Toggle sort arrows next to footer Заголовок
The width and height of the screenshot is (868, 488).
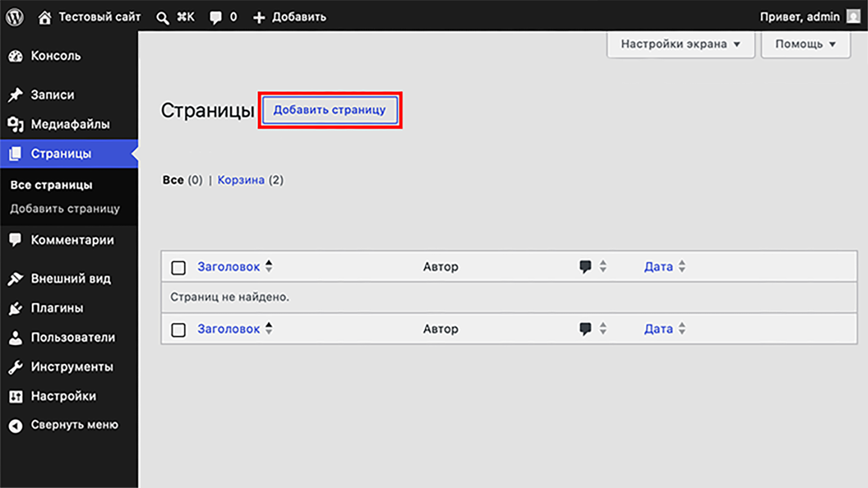269,328
